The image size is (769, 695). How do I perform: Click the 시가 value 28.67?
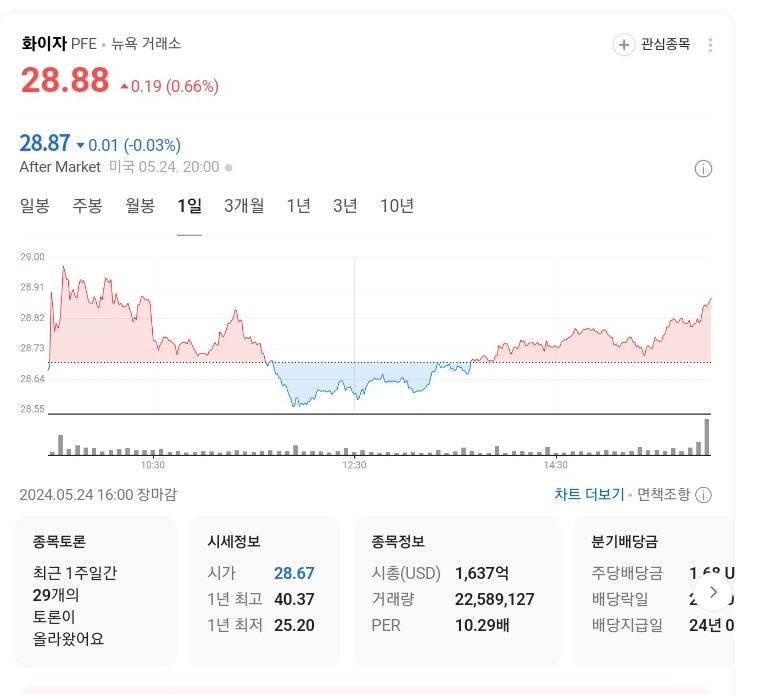294,573
